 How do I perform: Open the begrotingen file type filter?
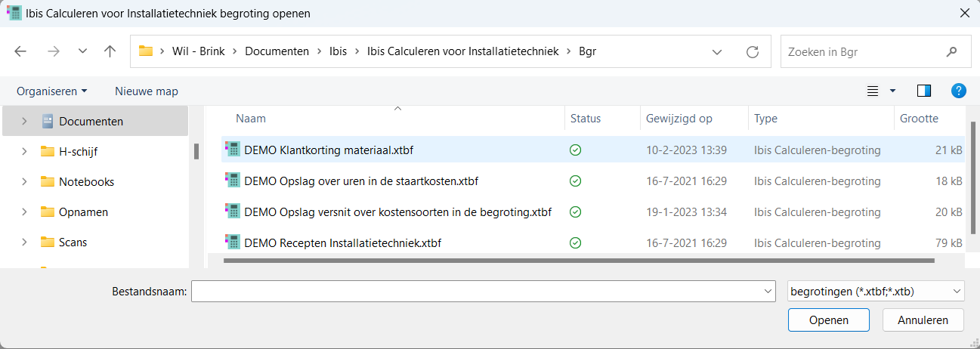876,291
